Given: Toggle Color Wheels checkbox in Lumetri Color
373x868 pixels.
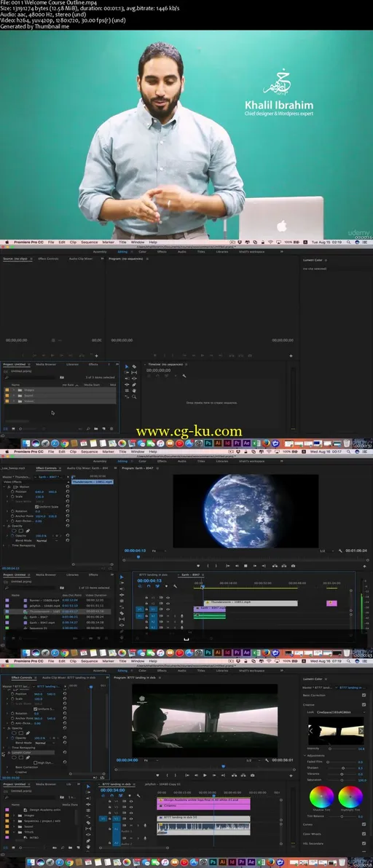Looking at the screenshot, I should [364, 835].
